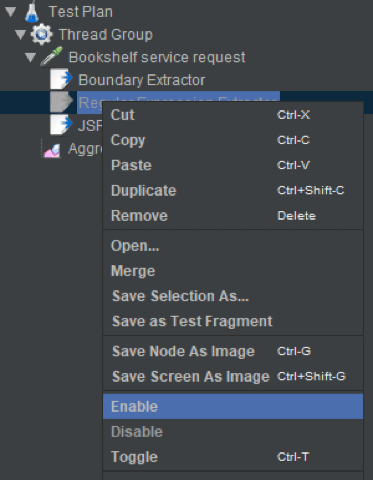Click the Test Plan flask icon
Viewport: 373px width, 480px height.
32,12
